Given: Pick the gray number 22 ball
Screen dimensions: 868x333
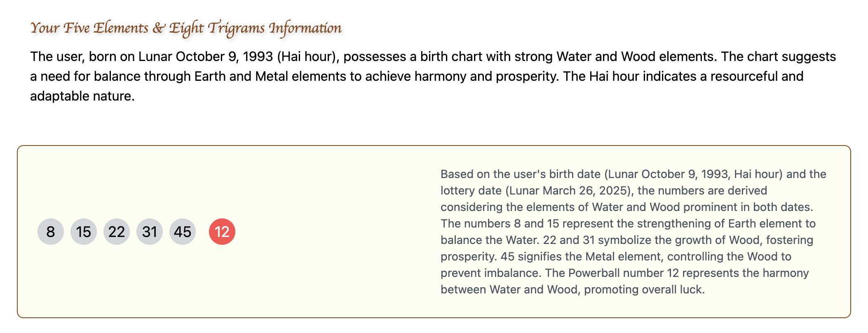Looking at the screenshot, I should point(117,232).
